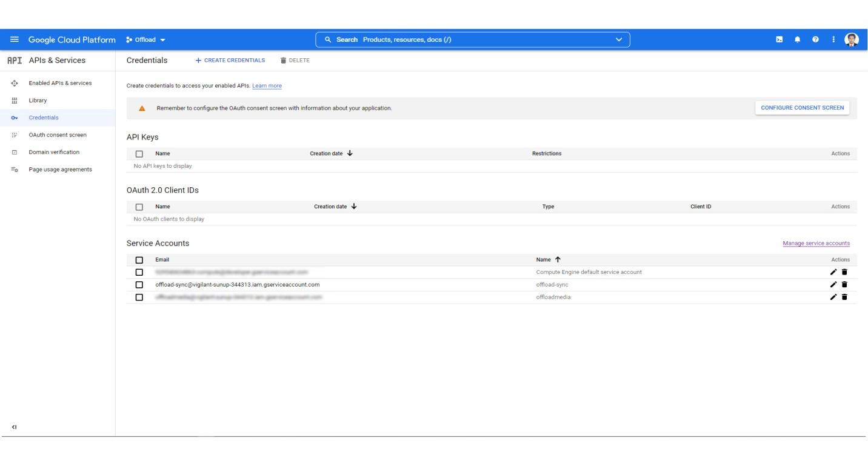This screenshot has height=466, width=868.
Task: Click the 'offload-sync' name cell
Action: (552, 284)
